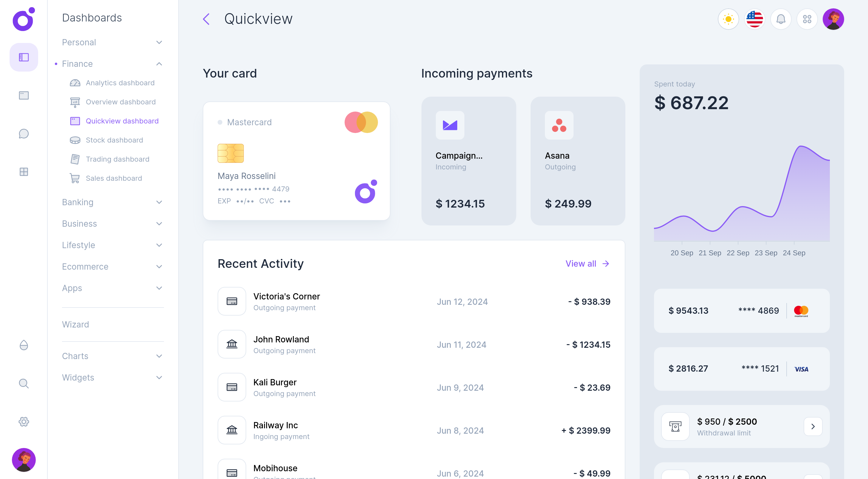Open Analytics dashboard menu item

click(x=120, y=83)
